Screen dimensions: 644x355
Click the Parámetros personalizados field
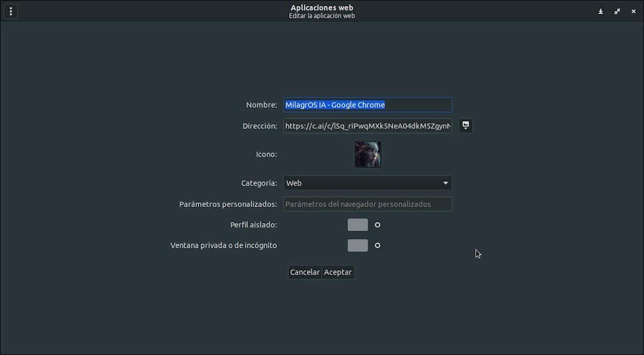click(367, 204)
